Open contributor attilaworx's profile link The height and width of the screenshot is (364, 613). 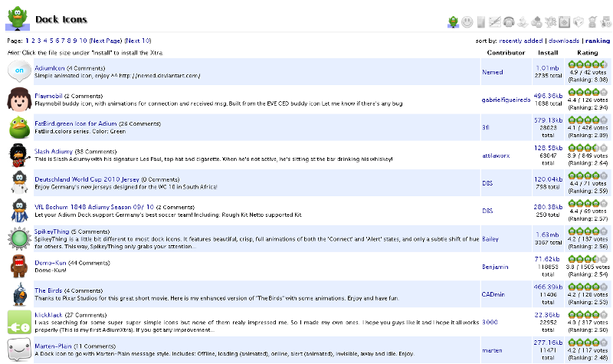point(496,155)
